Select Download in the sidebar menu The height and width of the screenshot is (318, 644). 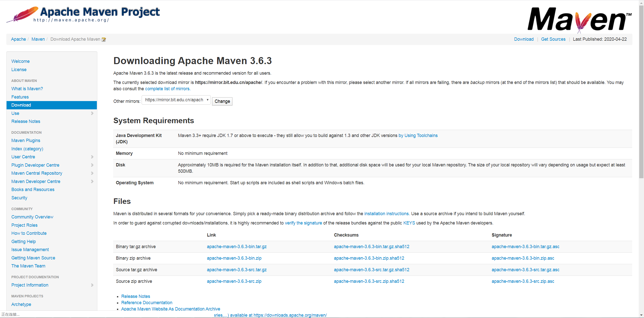coord(21,105)
